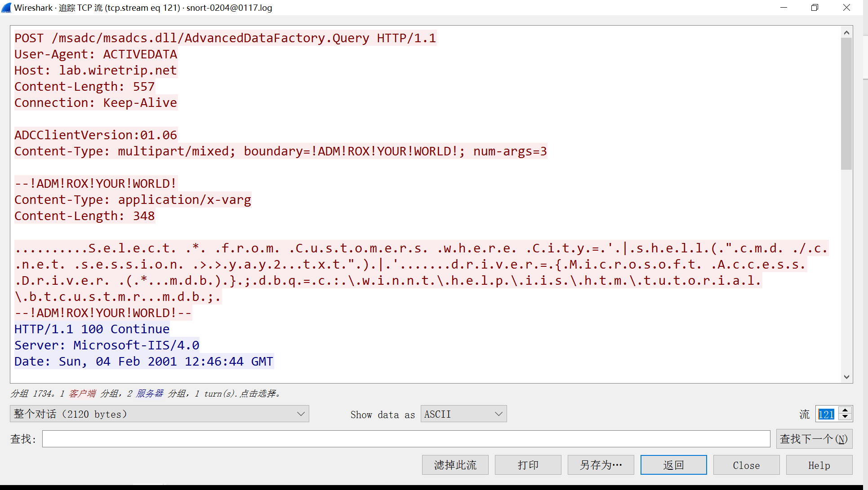Click the stream text scrollbar down arrow

846,377
